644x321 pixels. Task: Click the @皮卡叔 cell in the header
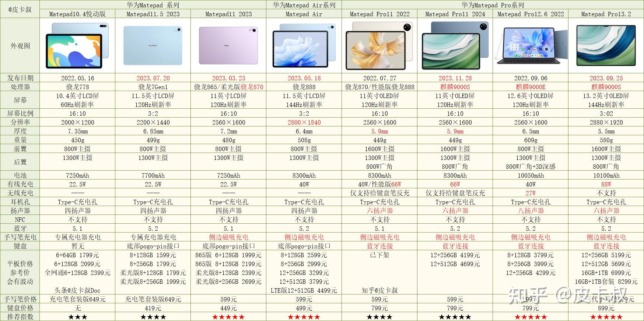pos(20,9)
